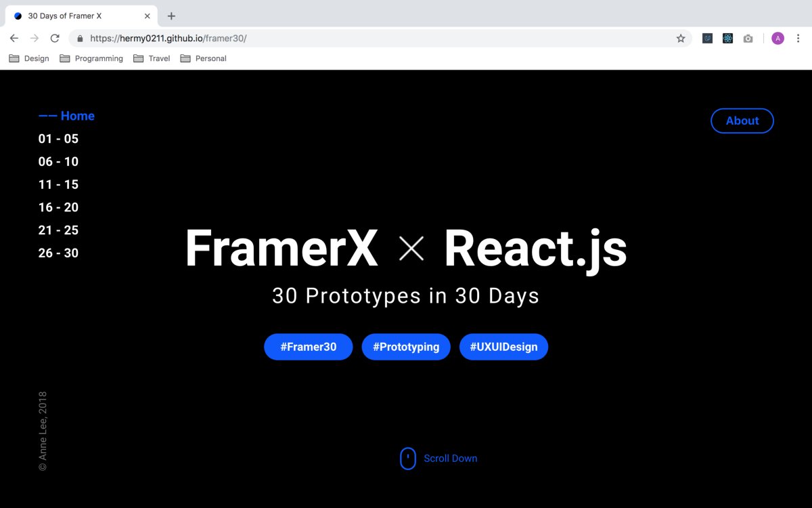The height and width of the screenshot is (508, 812).
Task: Click the #UXUIDesign hashtag pill
Action: (x=504, y=347)
